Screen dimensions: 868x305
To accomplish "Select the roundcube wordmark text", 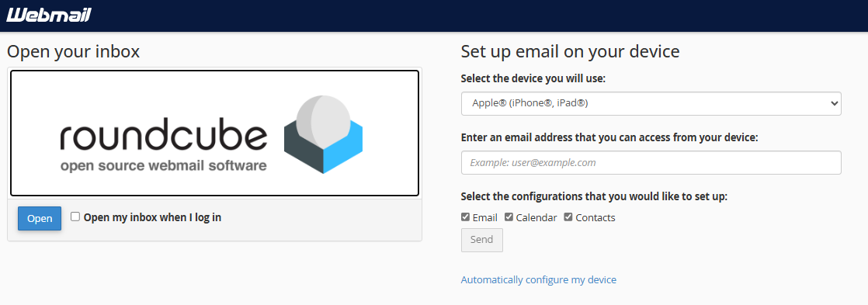I will click(164, 137).
